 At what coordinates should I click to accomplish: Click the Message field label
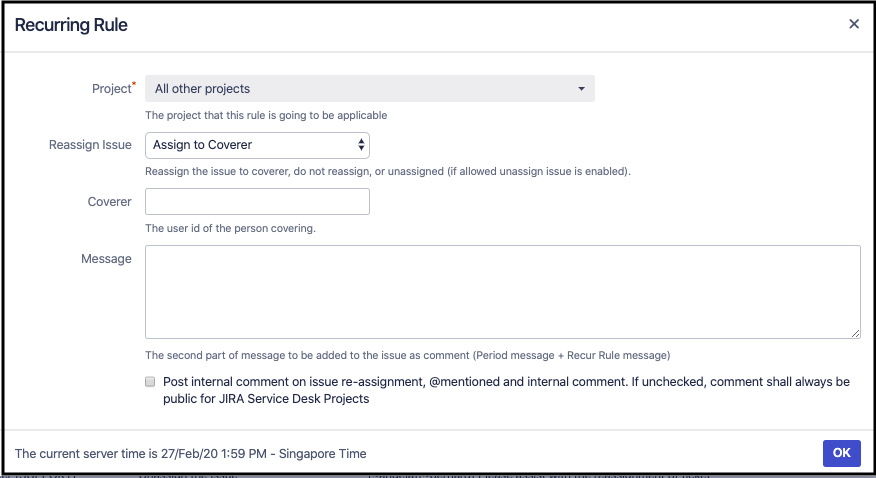[106, 259]
